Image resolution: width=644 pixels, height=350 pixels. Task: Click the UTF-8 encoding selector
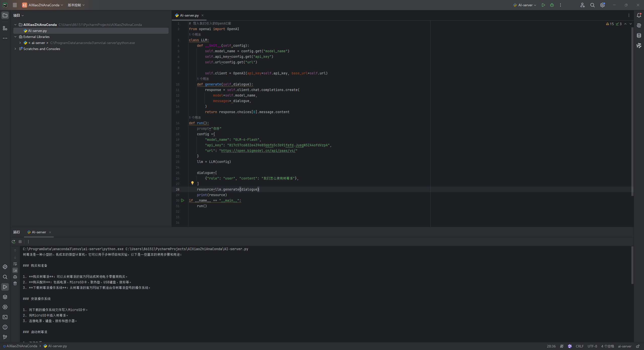[x=592, y=346]
